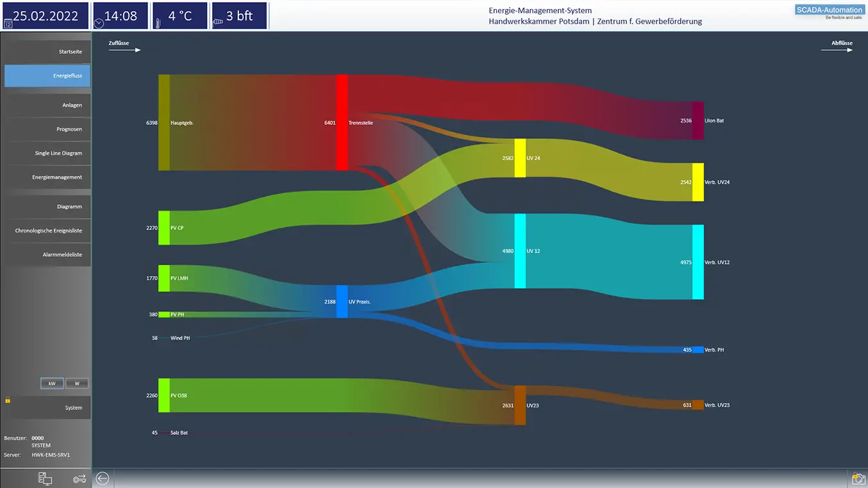Select the green PV O38 source bar
This screenshot has width=868, height=488.
click(164, 395)
